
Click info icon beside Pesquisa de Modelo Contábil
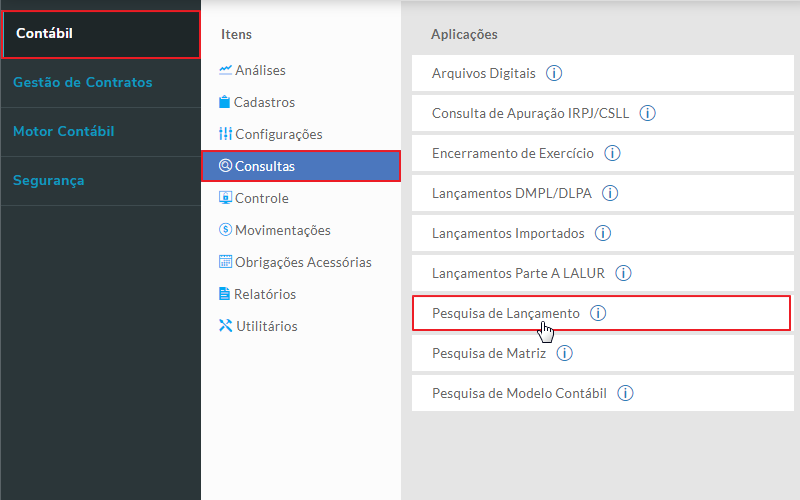(625, 393)
